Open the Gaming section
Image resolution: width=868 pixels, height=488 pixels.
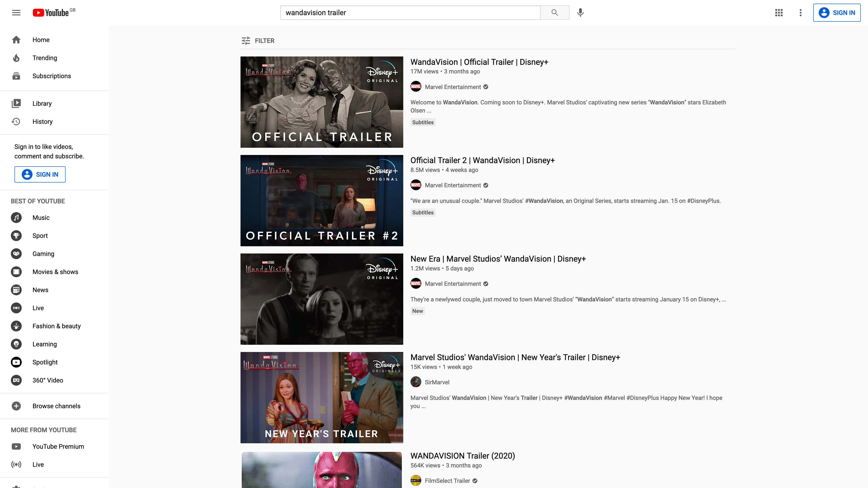pos(43,253)
